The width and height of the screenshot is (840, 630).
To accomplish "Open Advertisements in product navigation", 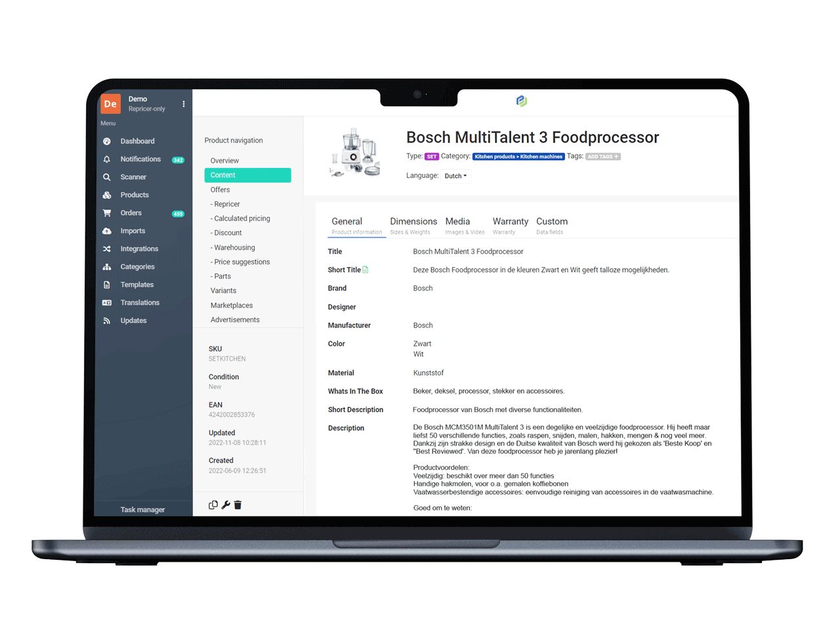I will 235,320.
